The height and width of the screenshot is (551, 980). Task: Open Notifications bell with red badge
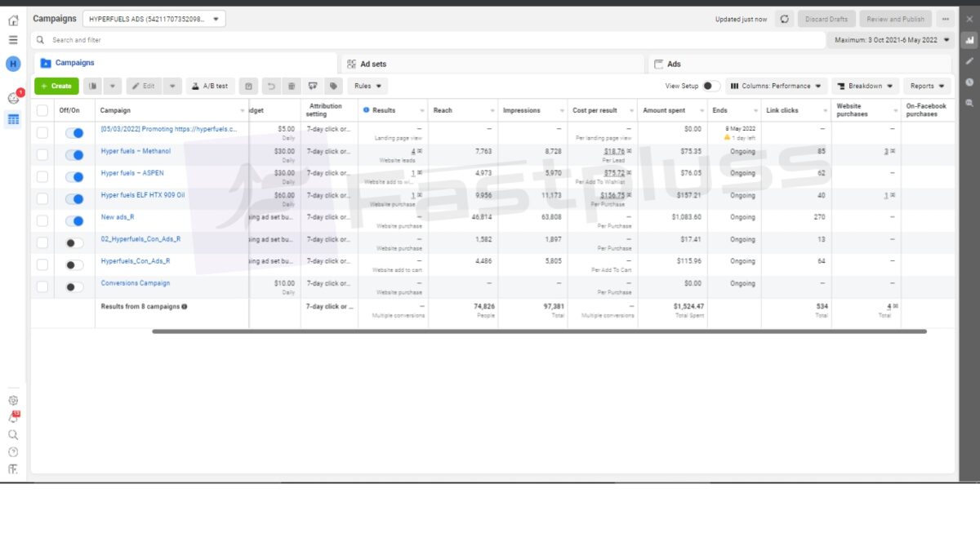click(13, 417)
